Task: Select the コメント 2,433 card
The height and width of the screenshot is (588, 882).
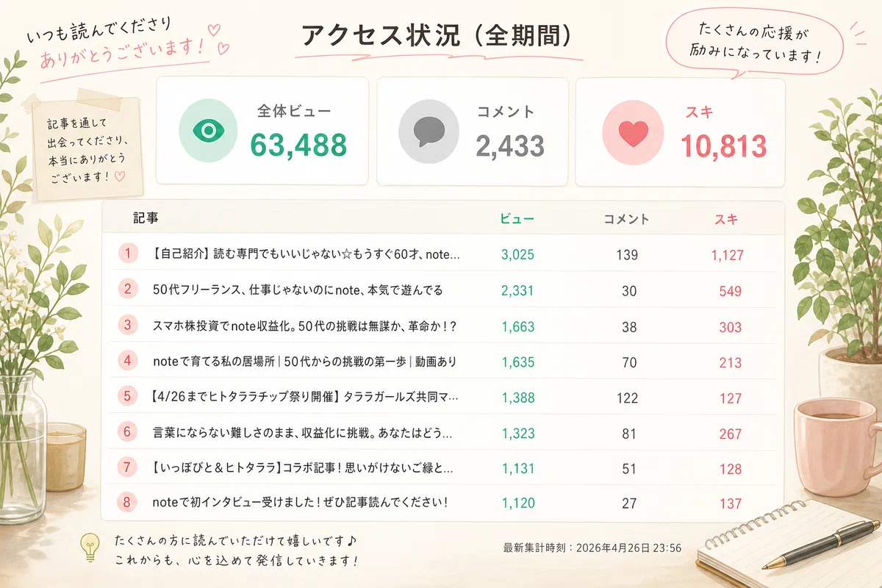Action: tap(473, 131)
